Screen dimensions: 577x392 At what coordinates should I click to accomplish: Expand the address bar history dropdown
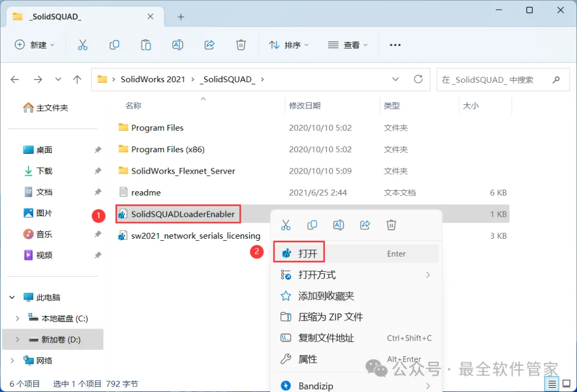point(395,79)
